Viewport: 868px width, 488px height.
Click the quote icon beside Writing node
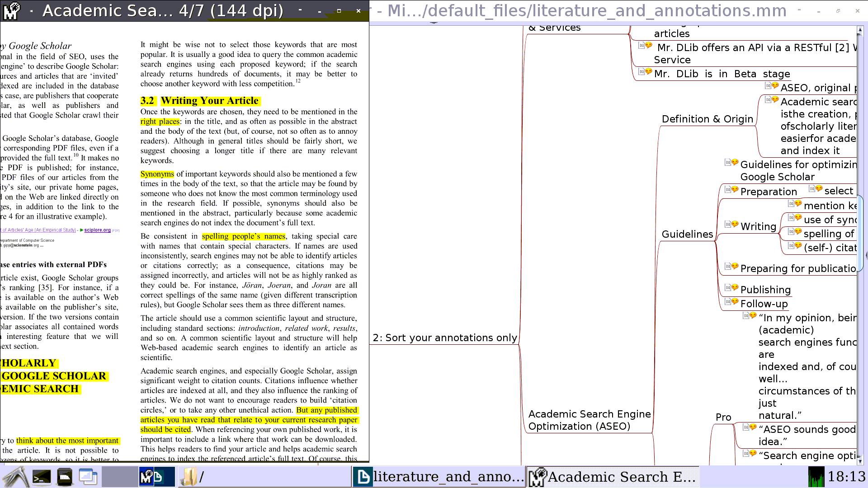click(x=735, y=224)
